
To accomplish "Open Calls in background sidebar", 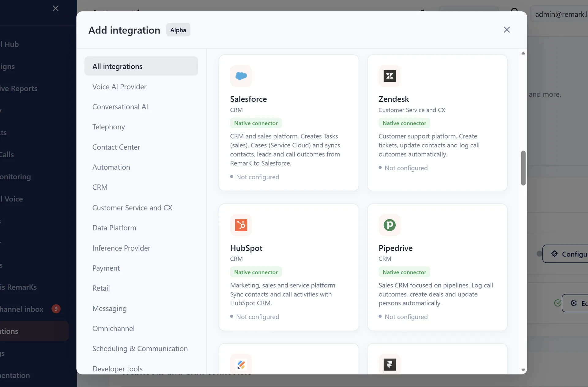I will (x=7, y=155).
